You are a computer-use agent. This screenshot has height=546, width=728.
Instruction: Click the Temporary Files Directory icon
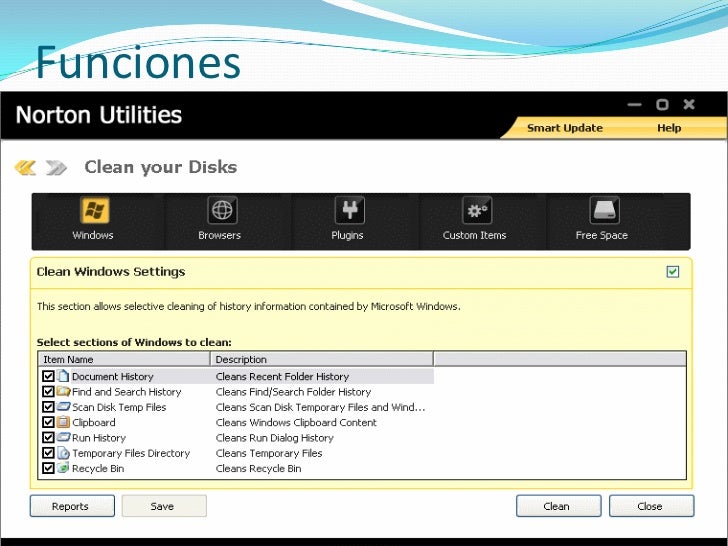tap(63, 453)
